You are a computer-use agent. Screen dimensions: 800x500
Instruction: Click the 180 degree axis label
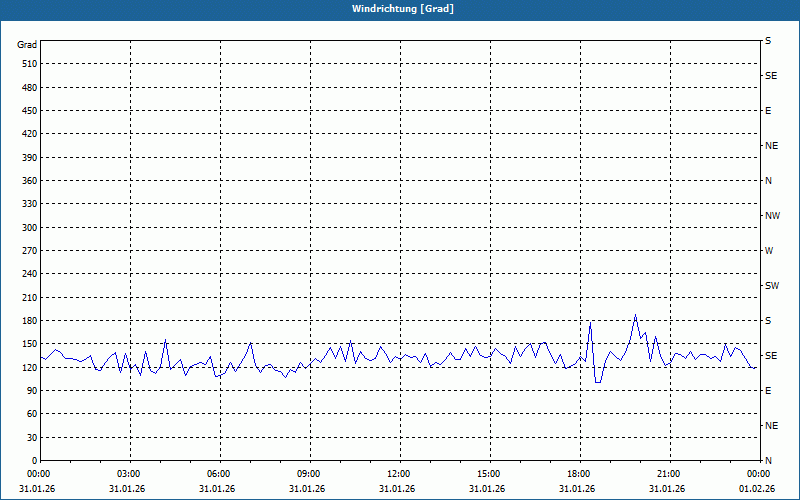coord(30,321)
